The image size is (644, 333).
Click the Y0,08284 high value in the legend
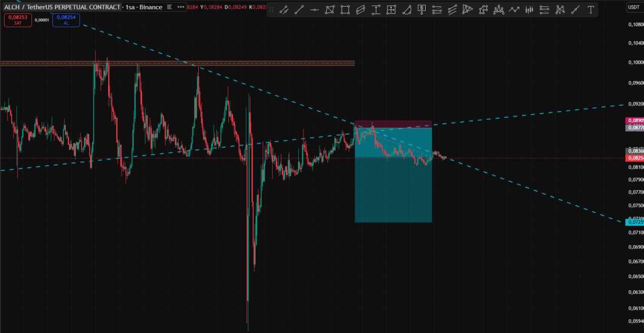211,7
